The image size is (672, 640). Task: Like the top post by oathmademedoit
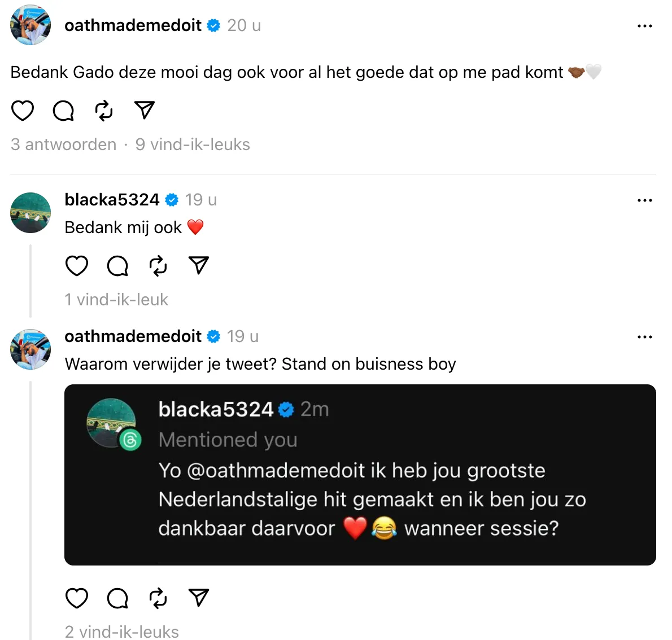(22, 111)
